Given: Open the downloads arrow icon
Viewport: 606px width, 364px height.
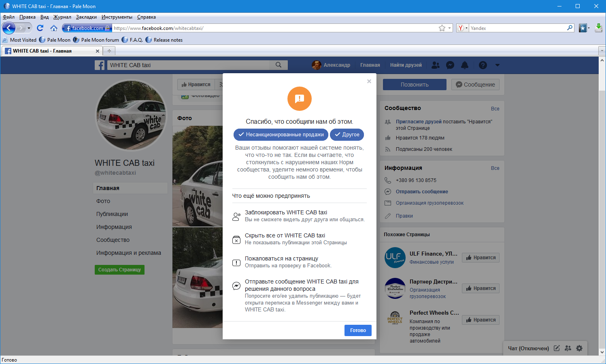Looking at the screenshot, I should 599,28.
